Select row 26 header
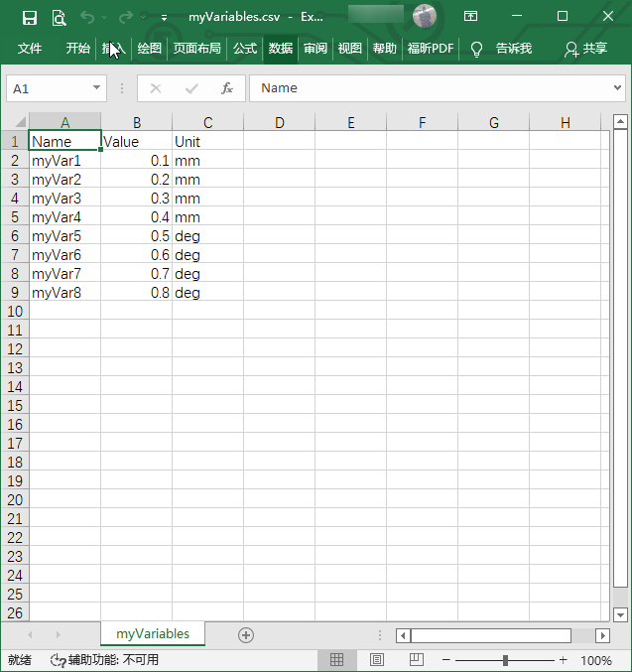This screenshot has width=632, height=672. pos(15,612)
